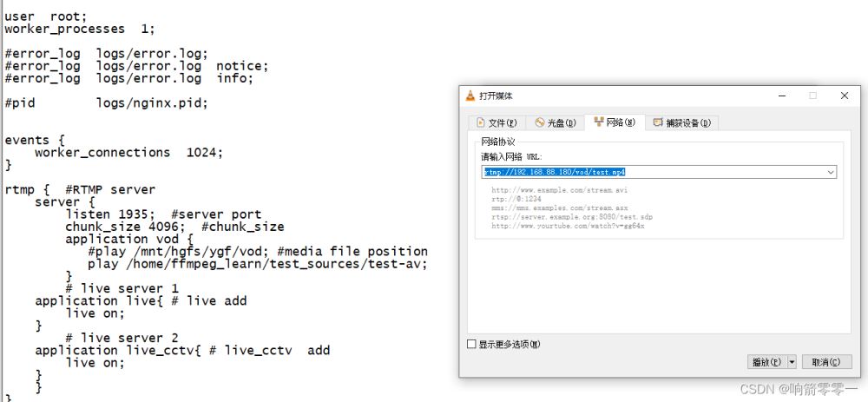Minimize the 打开媒体 dialog window
This screenshot has width=868, height=402.
pos(781,96)
